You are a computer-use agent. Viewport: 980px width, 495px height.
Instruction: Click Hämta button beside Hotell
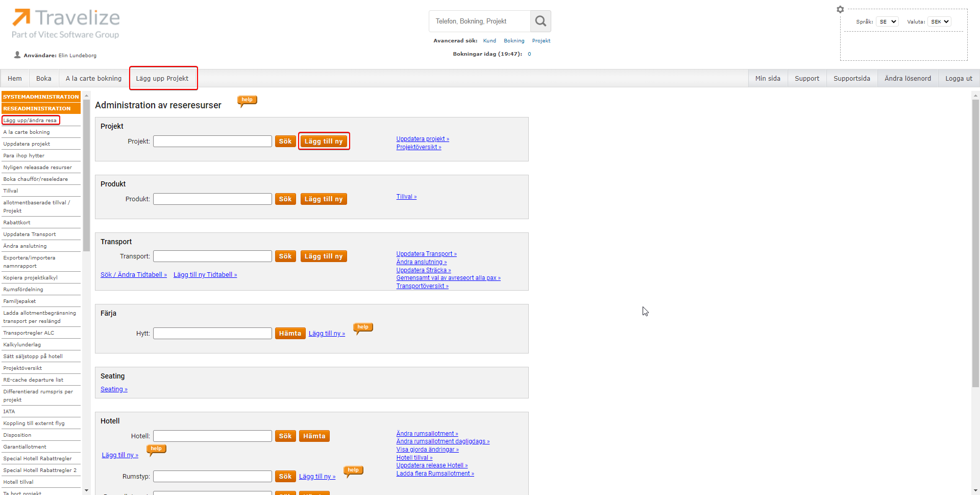(314, 436)
